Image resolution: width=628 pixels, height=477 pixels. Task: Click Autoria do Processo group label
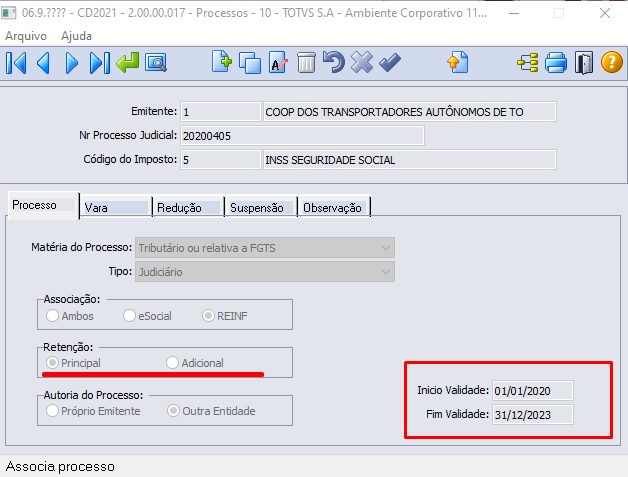pyautogui.click(x=93, y=395)
